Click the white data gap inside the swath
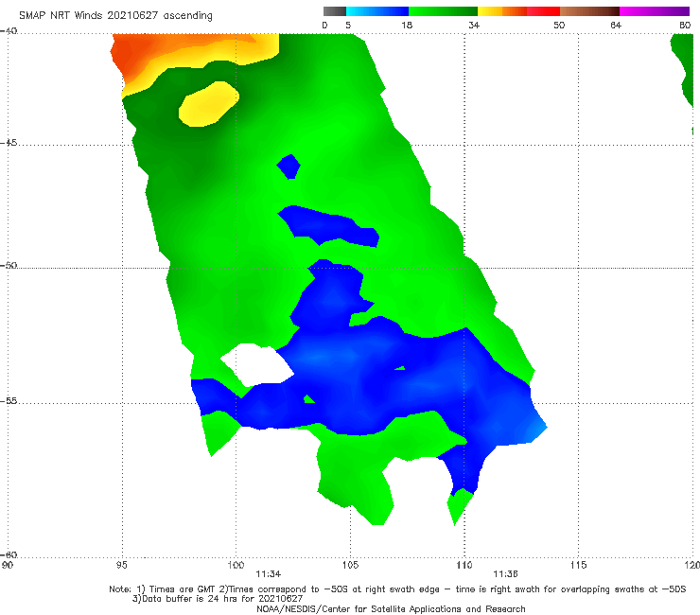The width and height of the screenshot is (700, 615). point(256,364)
